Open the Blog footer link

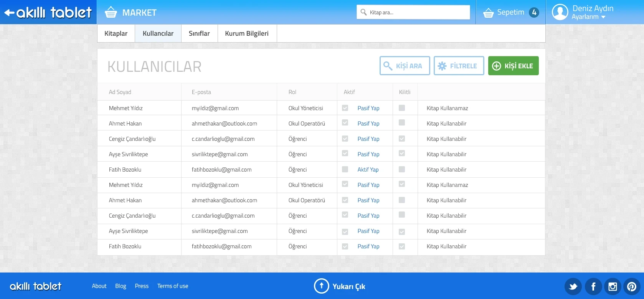point(121,286)
